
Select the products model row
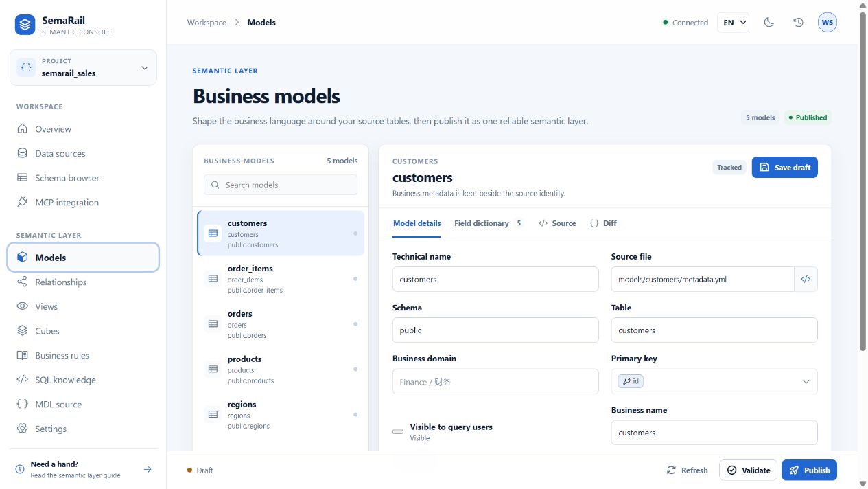point(281,369)
